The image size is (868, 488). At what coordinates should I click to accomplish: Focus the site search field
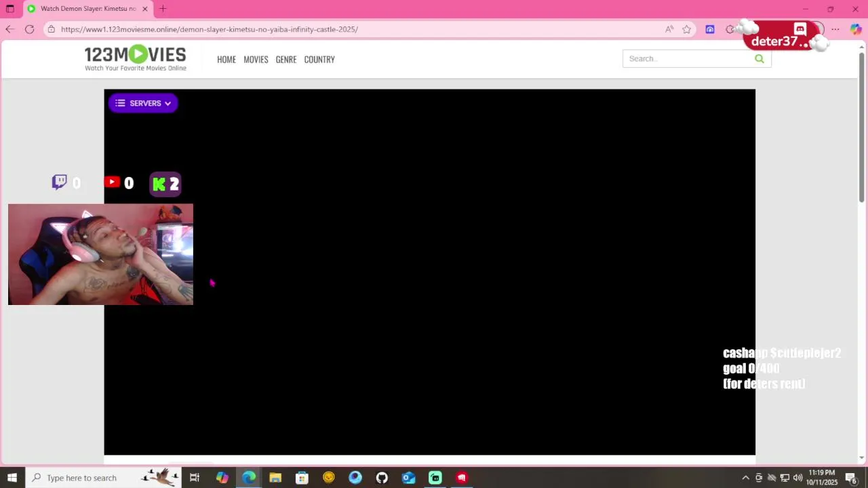tap(688, 59)
